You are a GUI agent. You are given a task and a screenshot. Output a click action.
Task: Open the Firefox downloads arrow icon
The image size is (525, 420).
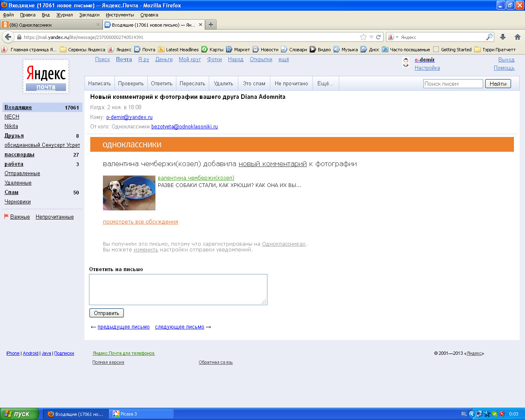(x=503, y=37)
